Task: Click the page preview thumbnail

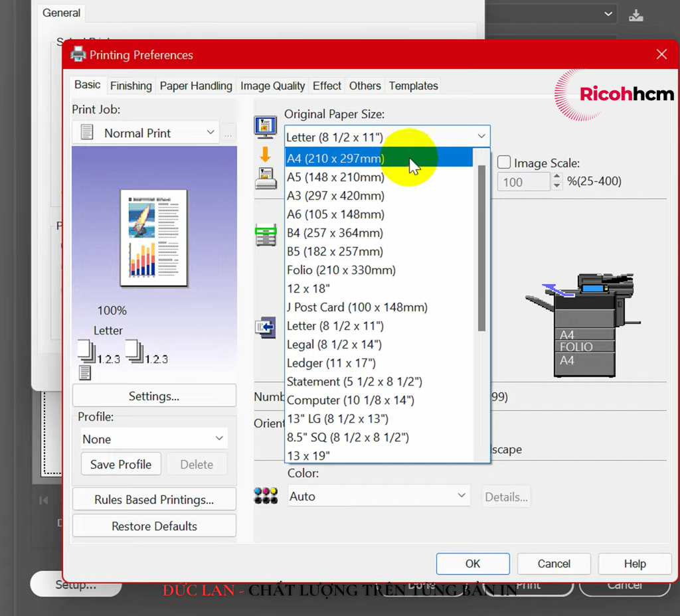Action: click(x=154, y=238)
